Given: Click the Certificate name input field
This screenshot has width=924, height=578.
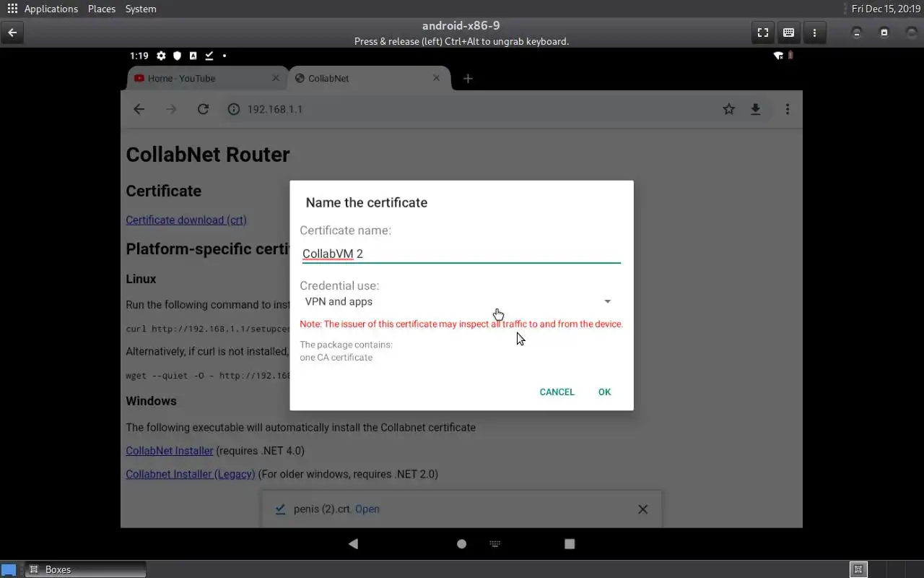Looking at the screenshot, I should click(461, 254).
